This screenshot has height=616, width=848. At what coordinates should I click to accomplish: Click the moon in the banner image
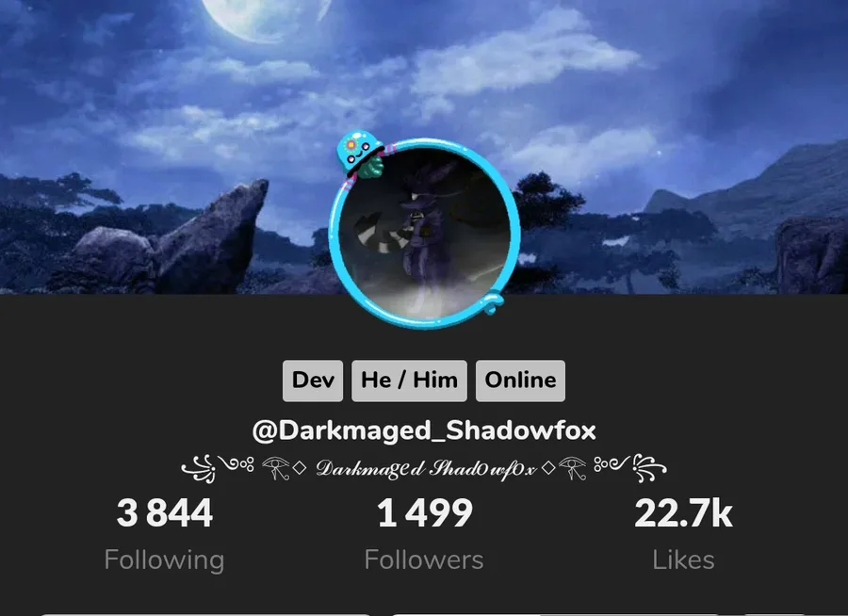click(265, 17)
